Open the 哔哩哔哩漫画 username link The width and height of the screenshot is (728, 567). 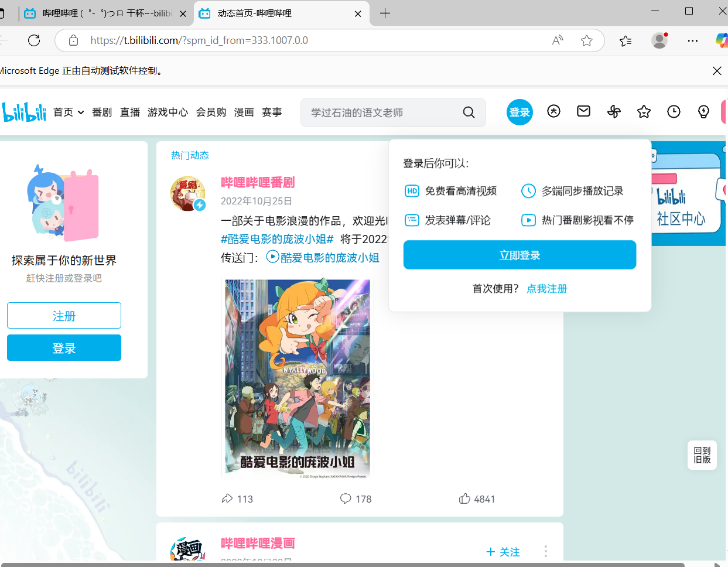258,544
